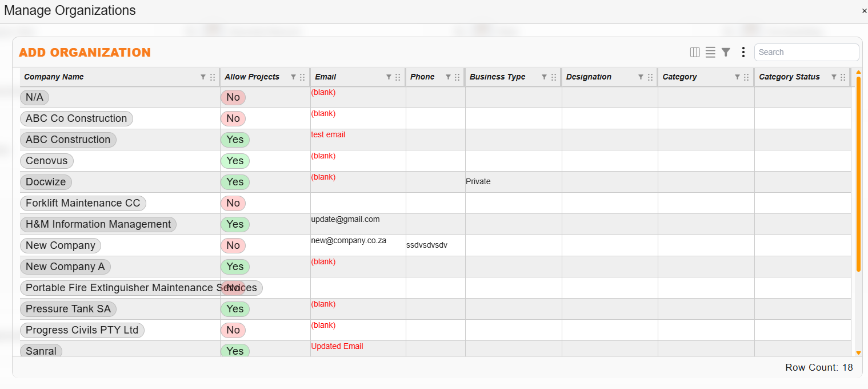Click the filter icon on Allow Projects column
Viewport: 868px width, 389px height.
click(292, 77)
